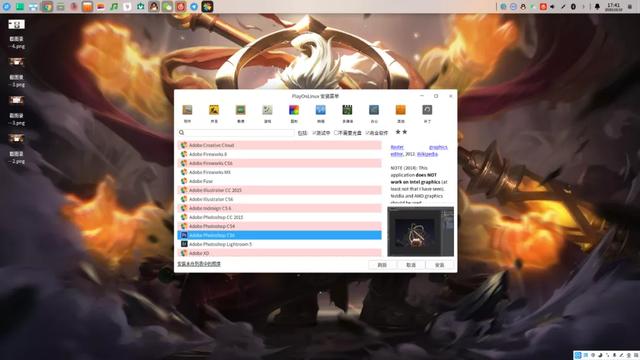Focus the PlayOnLinux search input field

click(x=236, y=133)
